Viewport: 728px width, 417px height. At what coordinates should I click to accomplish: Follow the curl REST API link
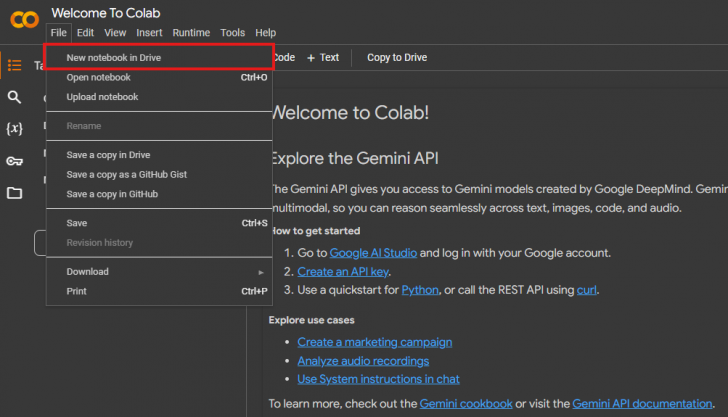click(x=587, y=290)
